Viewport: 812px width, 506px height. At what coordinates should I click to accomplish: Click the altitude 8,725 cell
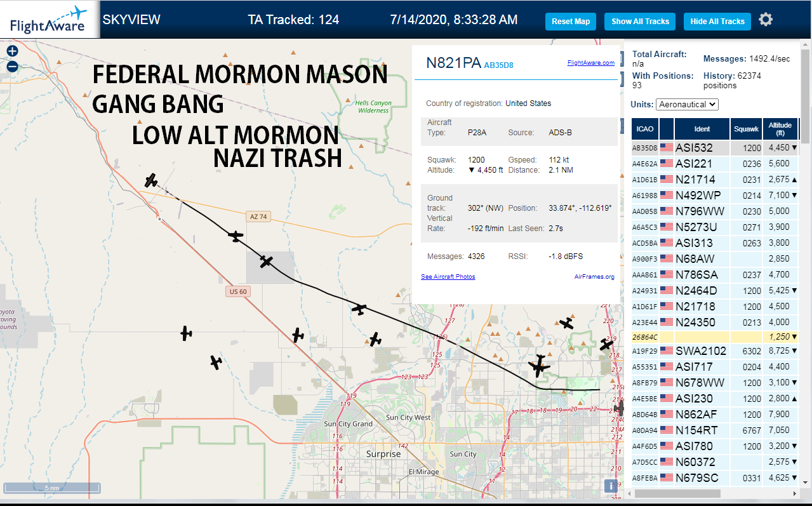(x=780, y=351)
